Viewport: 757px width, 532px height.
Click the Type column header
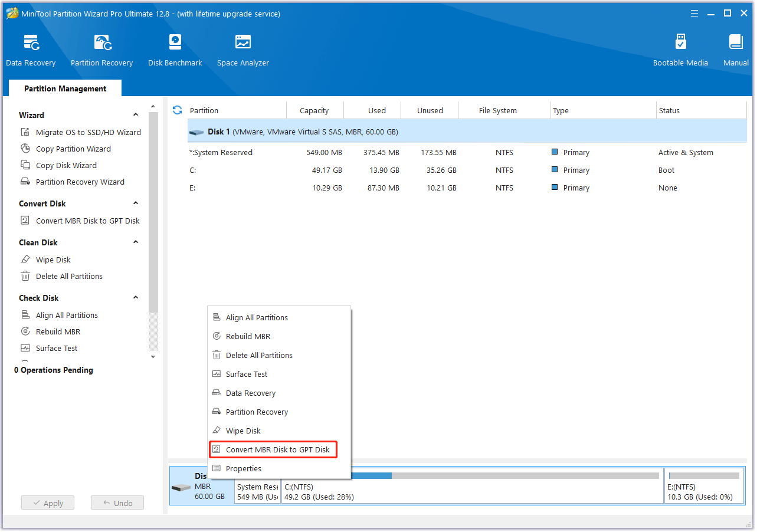tap(603, 110)
